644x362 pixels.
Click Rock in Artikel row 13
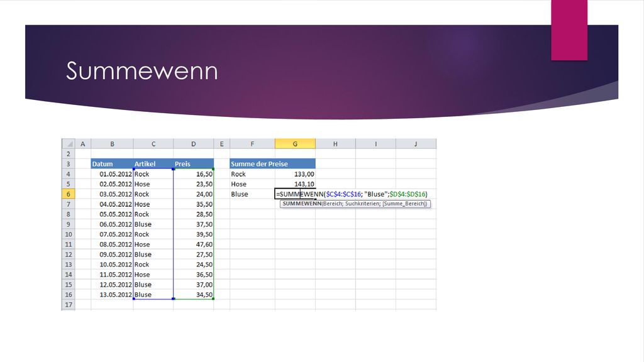pyautogui.click(x=153, y=265)
